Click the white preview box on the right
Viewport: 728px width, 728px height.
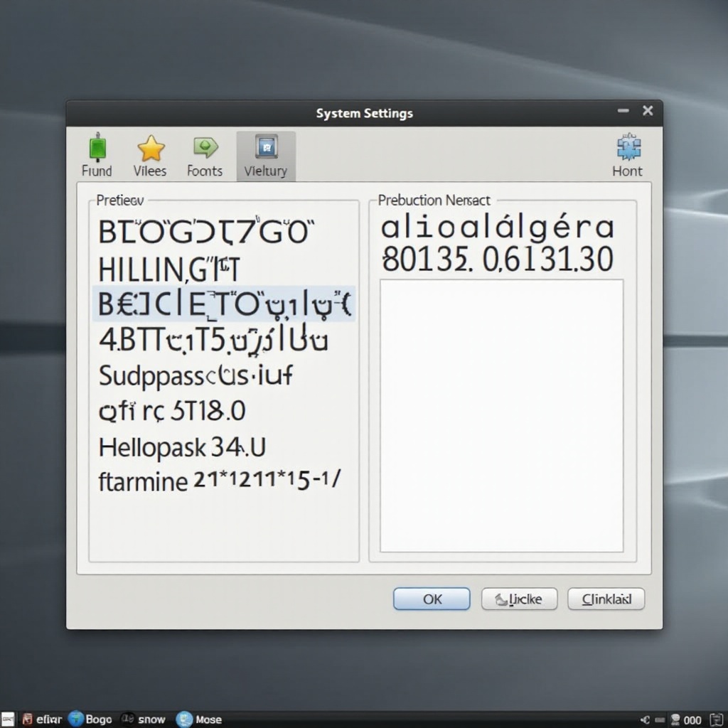click(x=501, y=416)
